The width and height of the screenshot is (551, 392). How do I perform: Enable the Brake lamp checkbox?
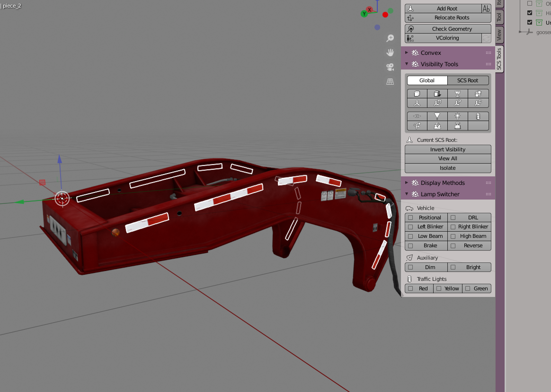point(410,245)
